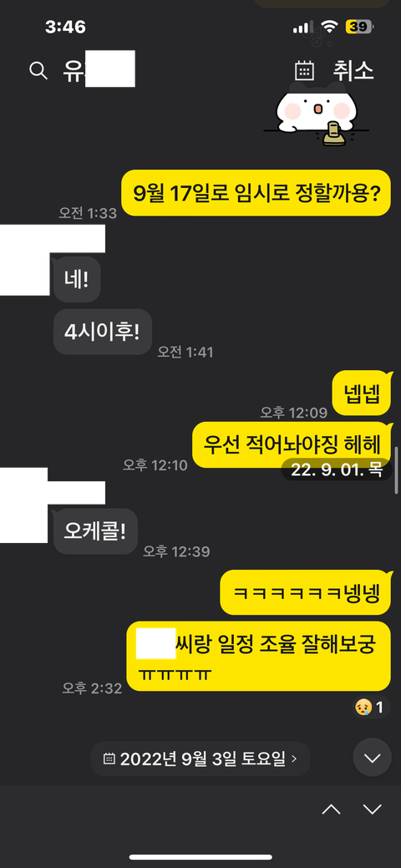Tap the 넵넵 message bubble

pos(363,393)
